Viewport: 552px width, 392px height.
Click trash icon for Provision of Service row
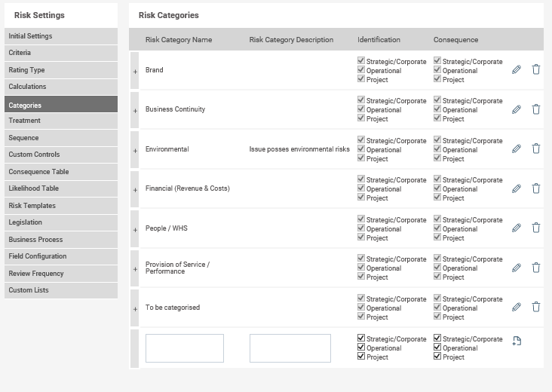click(536, 268)
